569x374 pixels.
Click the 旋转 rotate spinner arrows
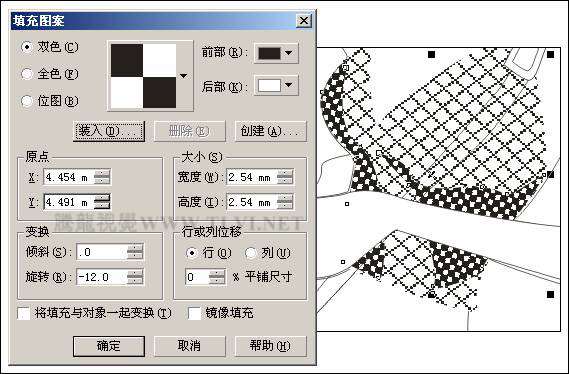[135, 278]
